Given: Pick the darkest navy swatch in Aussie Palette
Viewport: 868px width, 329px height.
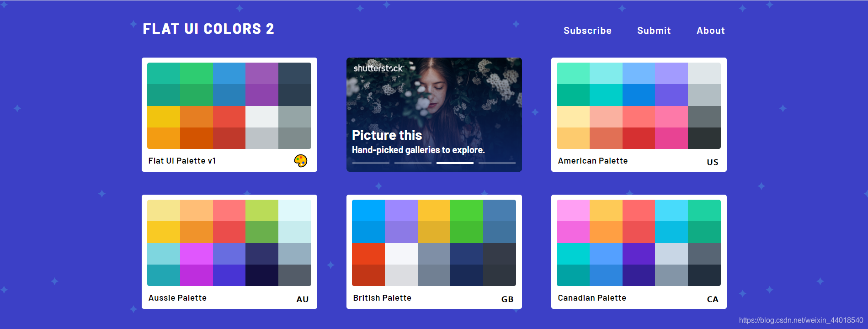Looking at the screenshot, I should 262,276.
